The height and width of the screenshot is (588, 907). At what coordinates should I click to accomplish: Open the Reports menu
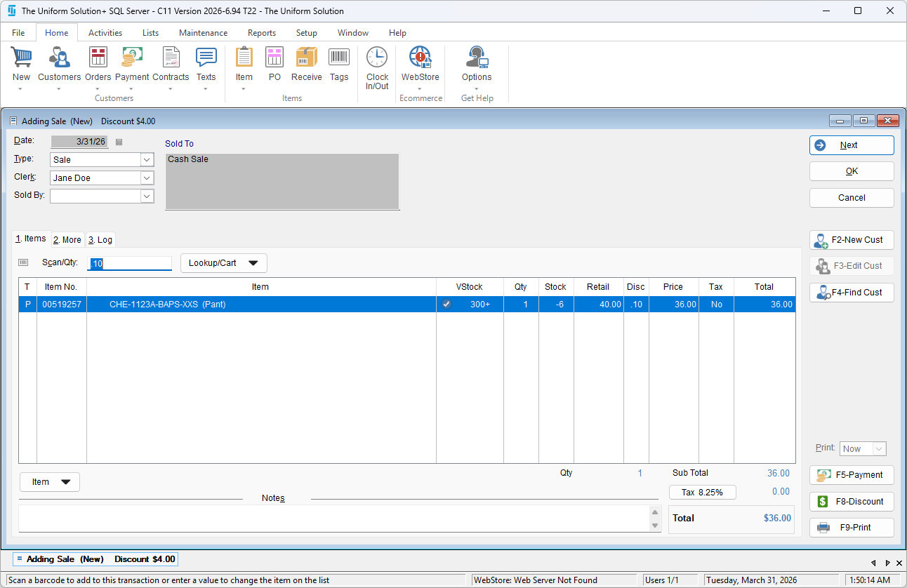point(261,33)
